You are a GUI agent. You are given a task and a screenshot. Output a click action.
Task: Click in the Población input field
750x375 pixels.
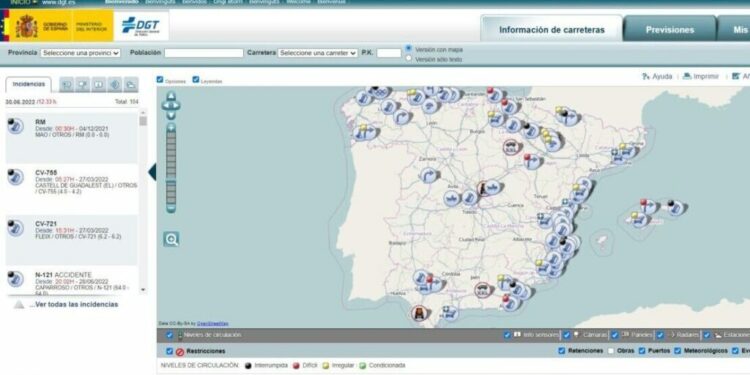point(204,53)
